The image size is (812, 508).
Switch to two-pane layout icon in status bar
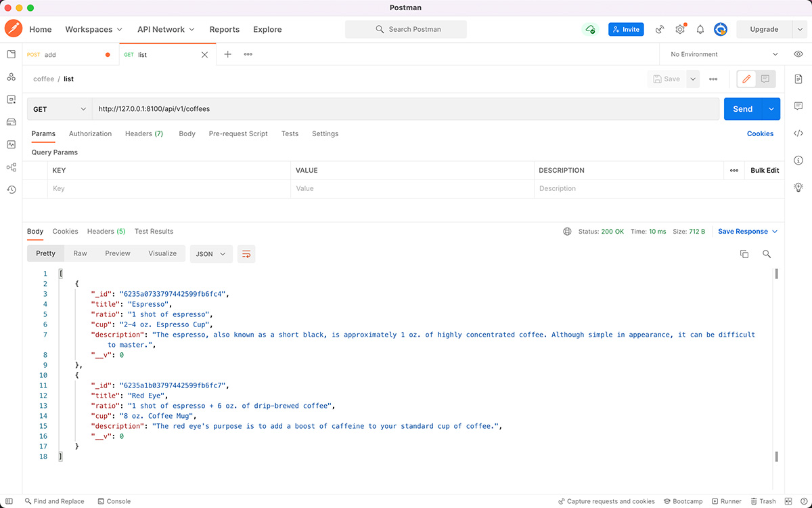(788, 501)
